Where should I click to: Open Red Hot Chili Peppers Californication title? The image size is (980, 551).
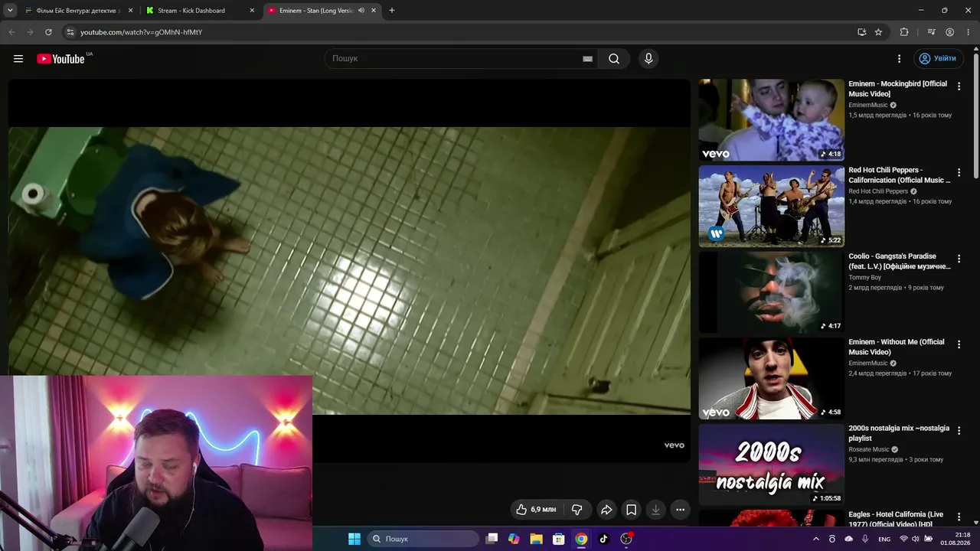[900, 175]
